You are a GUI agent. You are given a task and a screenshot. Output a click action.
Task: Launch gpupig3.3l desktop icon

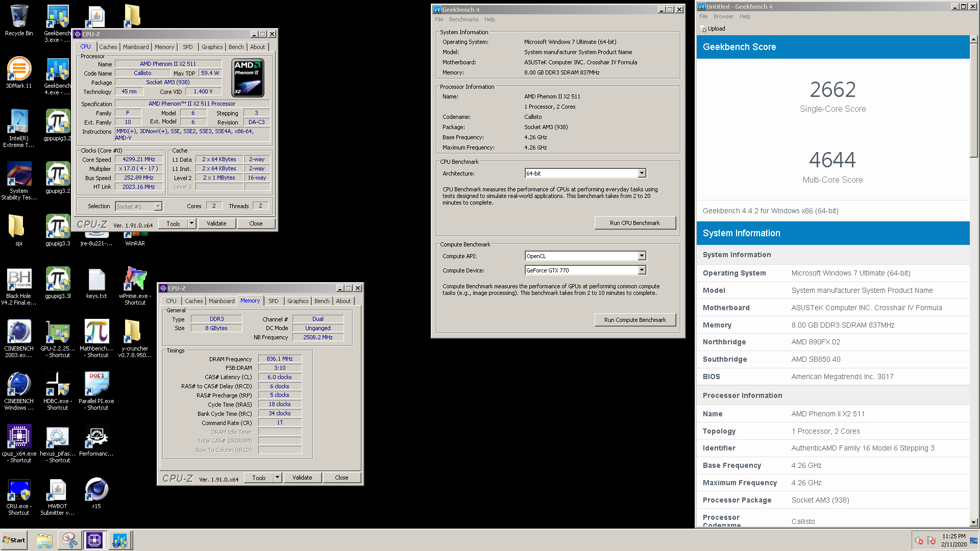pyautogui.click(x=58, y=283)
